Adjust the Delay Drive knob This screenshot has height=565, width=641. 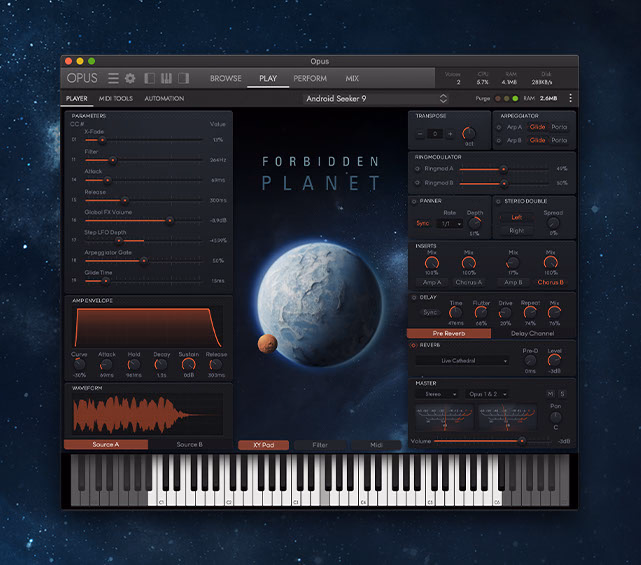[505, 313]
